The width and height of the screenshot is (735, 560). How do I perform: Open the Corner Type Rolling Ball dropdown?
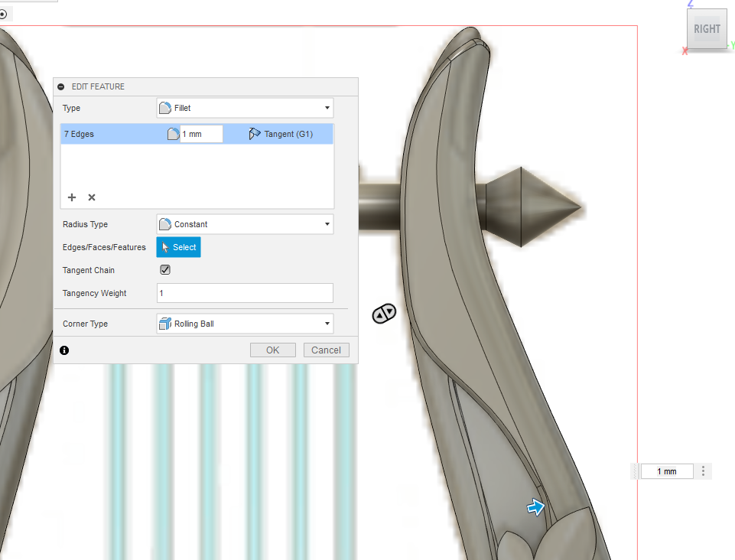coord(245,324)
